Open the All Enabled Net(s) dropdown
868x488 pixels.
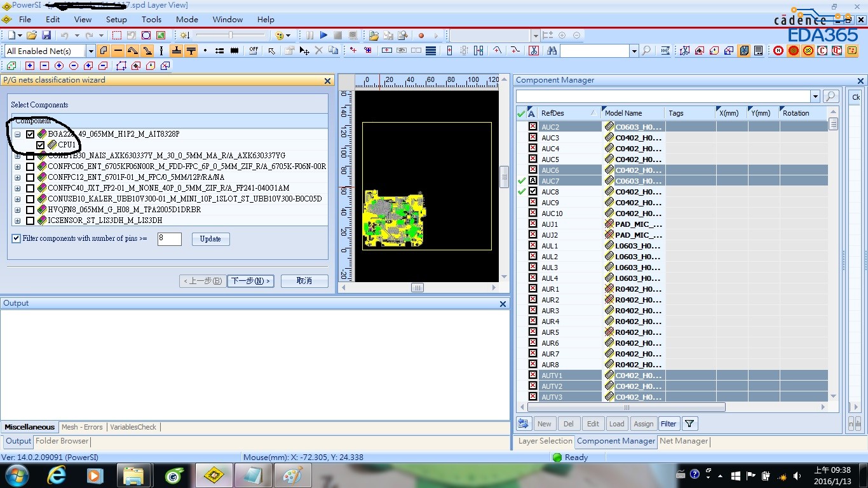90,51
